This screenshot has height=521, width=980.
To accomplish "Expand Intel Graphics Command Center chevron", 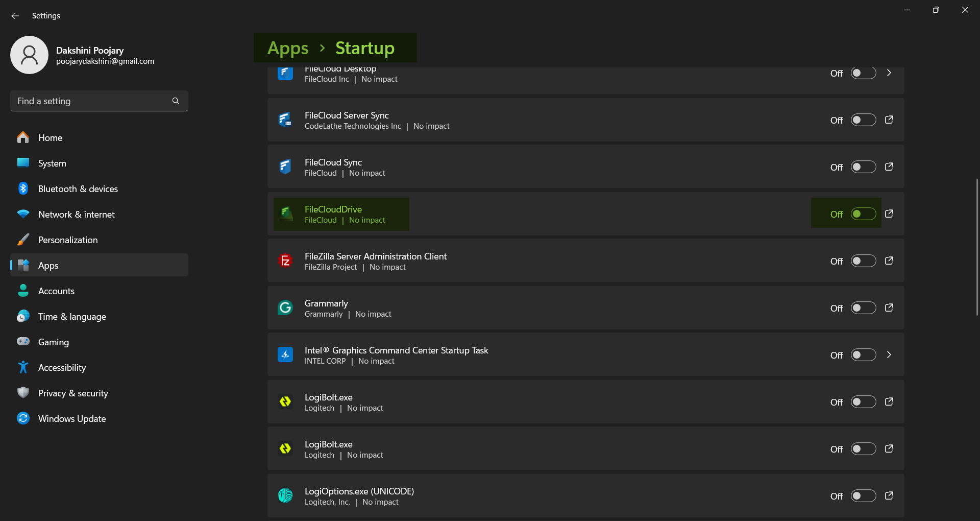I will coord(889,354).
